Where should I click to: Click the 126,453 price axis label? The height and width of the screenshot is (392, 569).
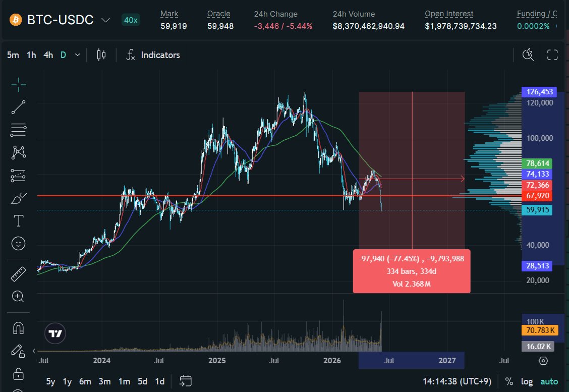coord(539,92)
